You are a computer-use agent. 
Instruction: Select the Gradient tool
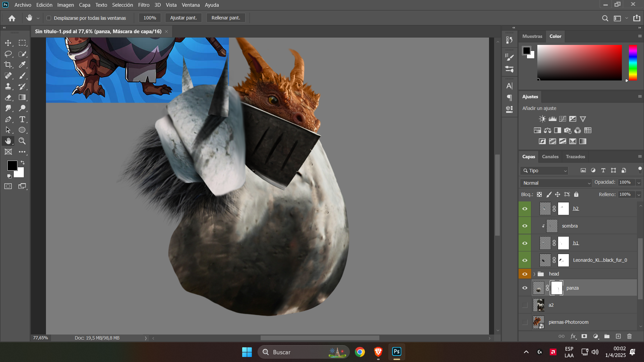coord(22,98)
